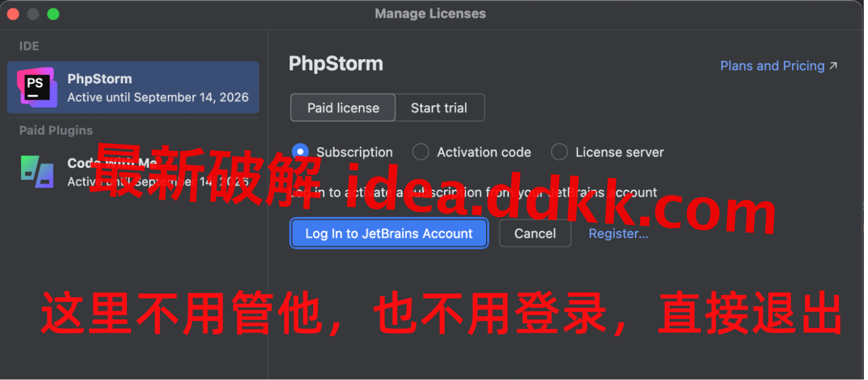868x380 pixels.
Task: Click the arrow icon beside Plans and Pricing
Action: (x=833, y=66)
